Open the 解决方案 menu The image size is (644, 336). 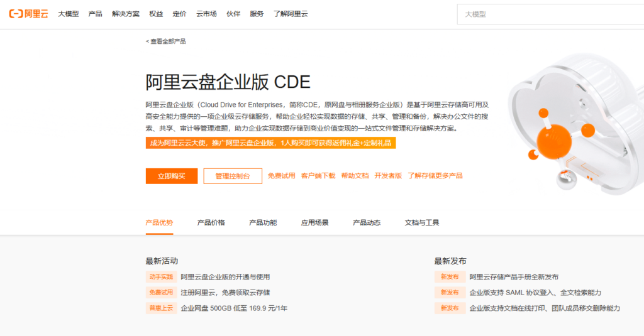[x=126, y=14]
